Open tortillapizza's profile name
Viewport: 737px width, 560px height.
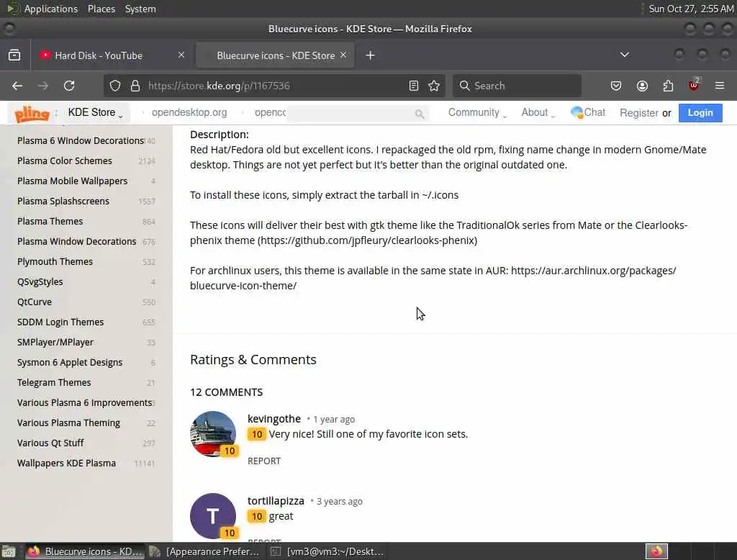pyautogui.click(x=276, y=501)
